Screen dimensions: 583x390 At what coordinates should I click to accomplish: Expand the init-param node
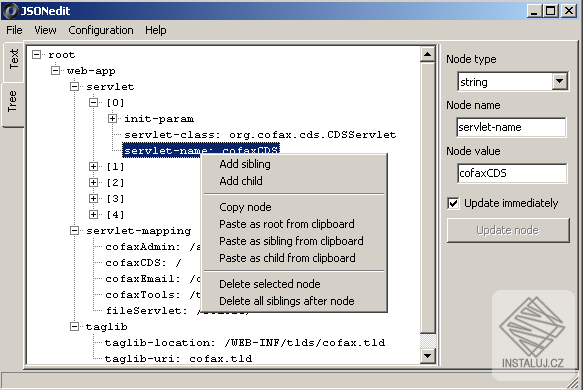pos(112,119)
